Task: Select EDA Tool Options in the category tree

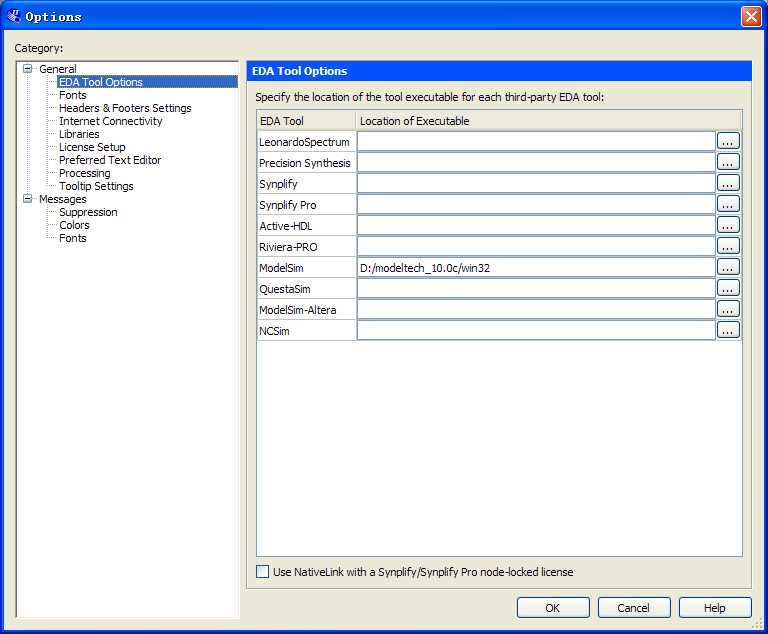Action: pyautogui.click(x=101, y=82)
